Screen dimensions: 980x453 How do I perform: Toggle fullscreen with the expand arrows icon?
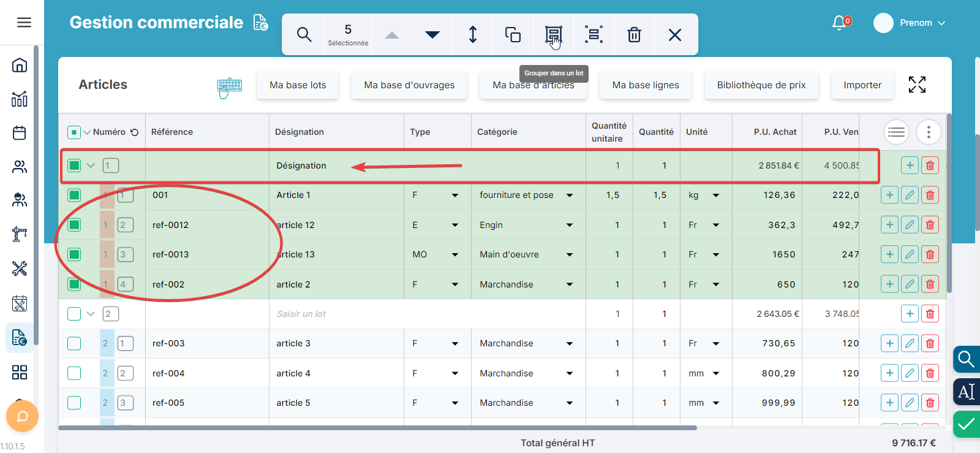[917, 85]
